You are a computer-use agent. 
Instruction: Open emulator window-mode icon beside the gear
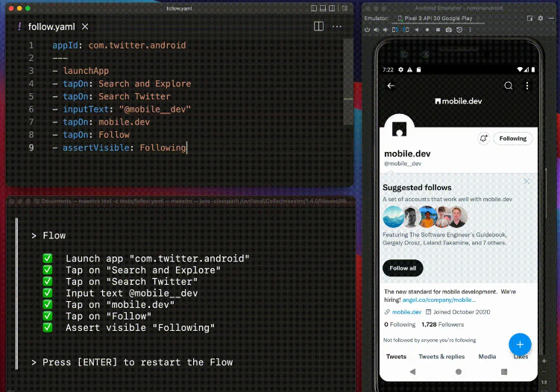[529, 18]
